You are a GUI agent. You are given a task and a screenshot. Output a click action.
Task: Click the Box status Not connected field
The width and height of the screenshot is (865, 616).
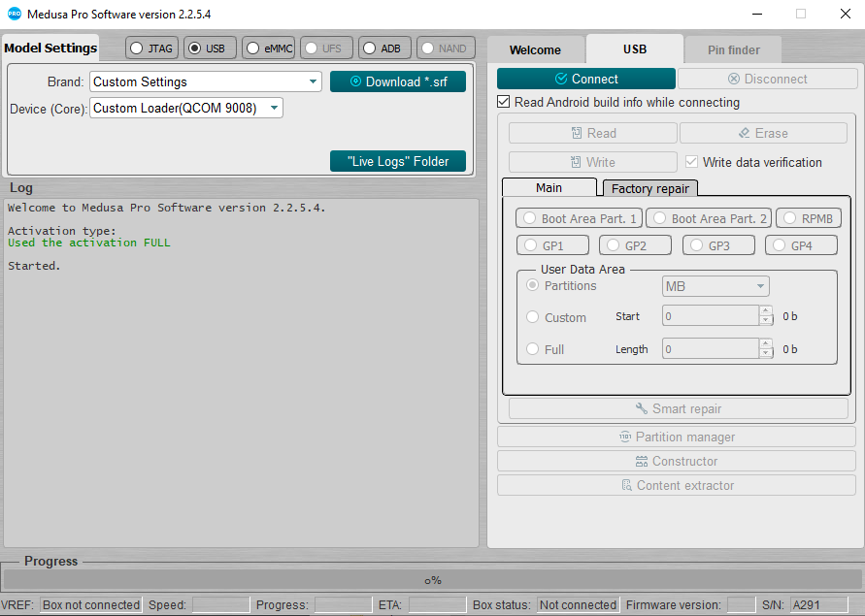[578, 605]
